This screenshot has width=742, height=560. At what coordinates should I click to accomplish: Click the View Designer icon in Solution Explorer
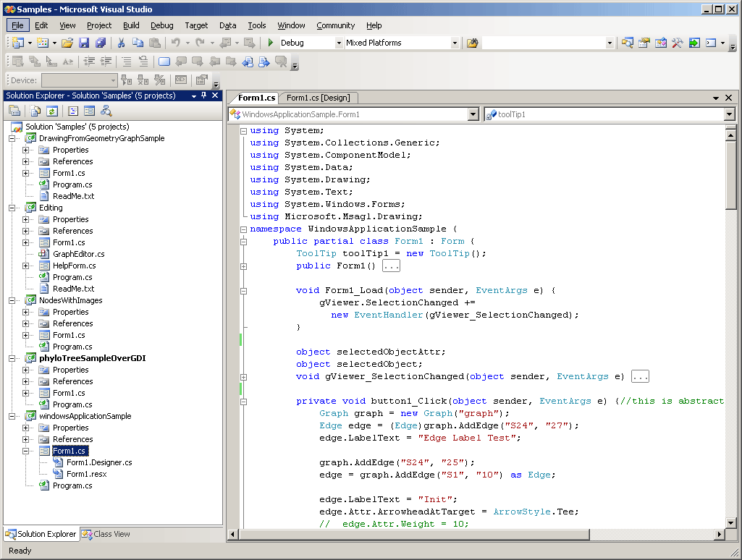click(89, 111)
